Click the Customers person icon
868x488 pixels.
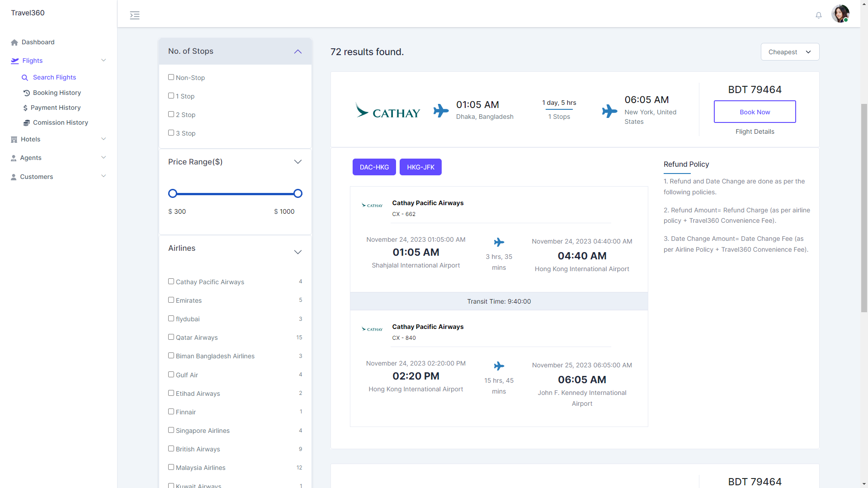point(14,177)
